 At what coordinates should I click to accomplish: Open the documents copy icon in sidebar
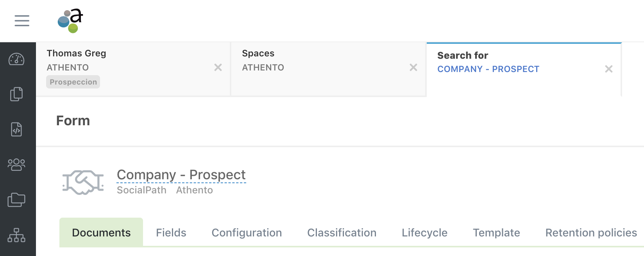16,94
